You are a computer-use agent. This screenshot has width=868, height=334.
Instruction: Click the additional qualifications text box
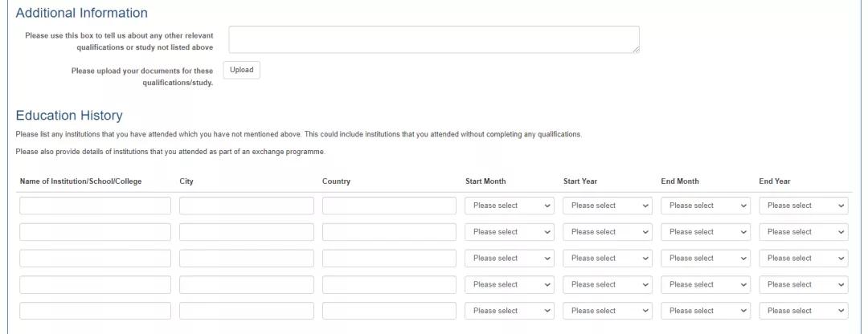434,39
